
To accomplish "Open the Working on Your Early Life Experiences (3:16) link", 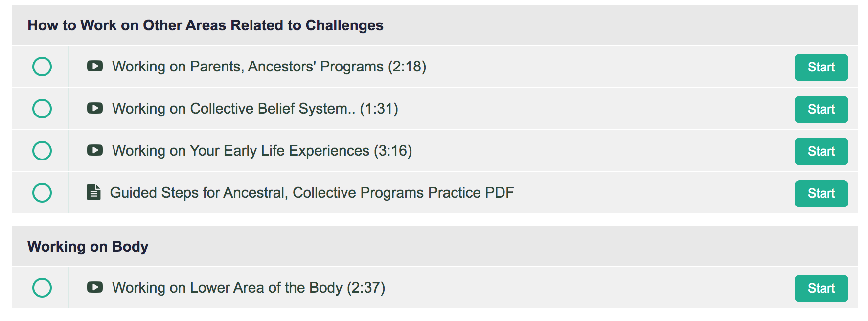I will pyautogui.click(x=262, y=151).
